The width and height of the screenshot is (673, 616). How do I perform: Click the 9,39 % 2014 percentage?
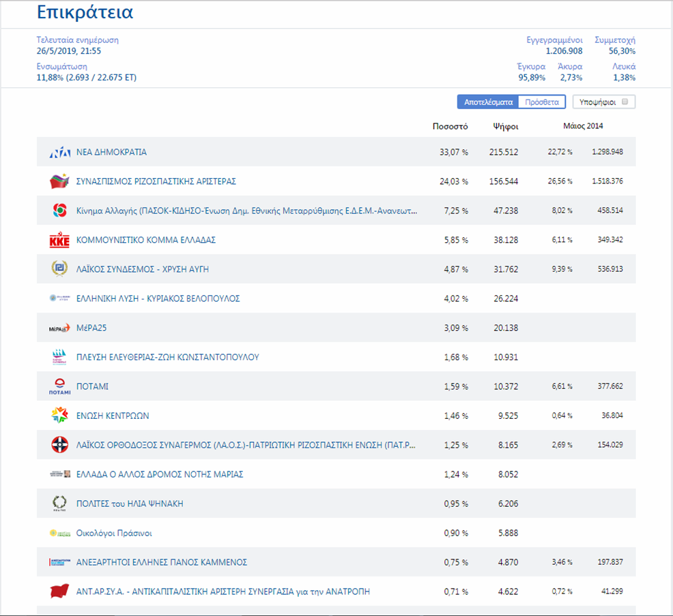562,269
